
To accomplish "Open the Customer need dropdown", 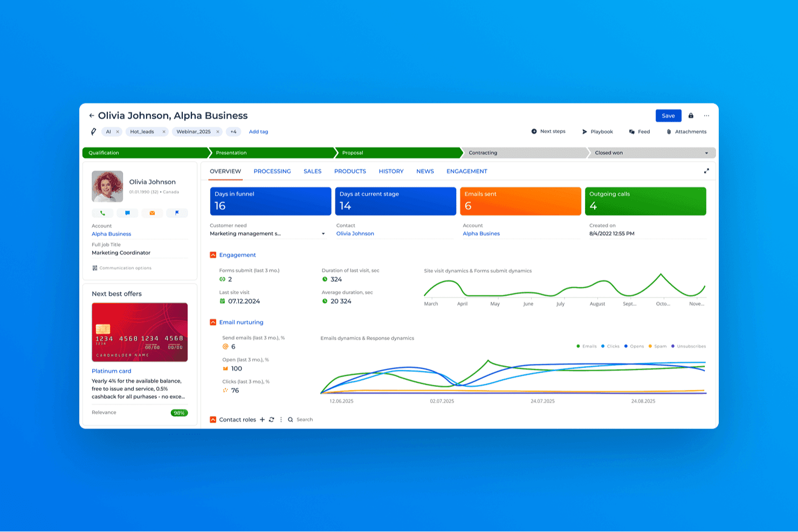I will [268, 234].
